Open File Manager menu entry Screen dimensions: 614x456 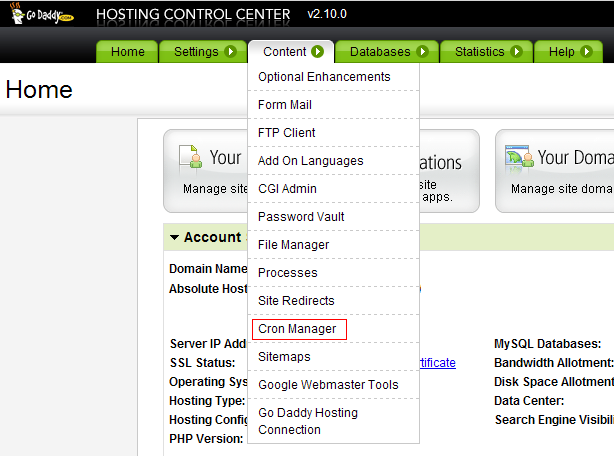(293, 245)
